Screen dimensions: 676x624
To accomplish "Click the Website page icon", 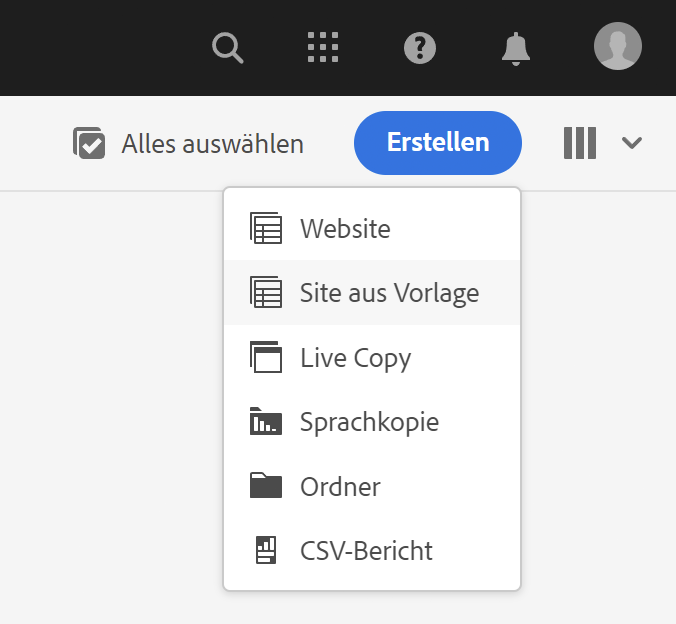I will (x=266, y=229).
